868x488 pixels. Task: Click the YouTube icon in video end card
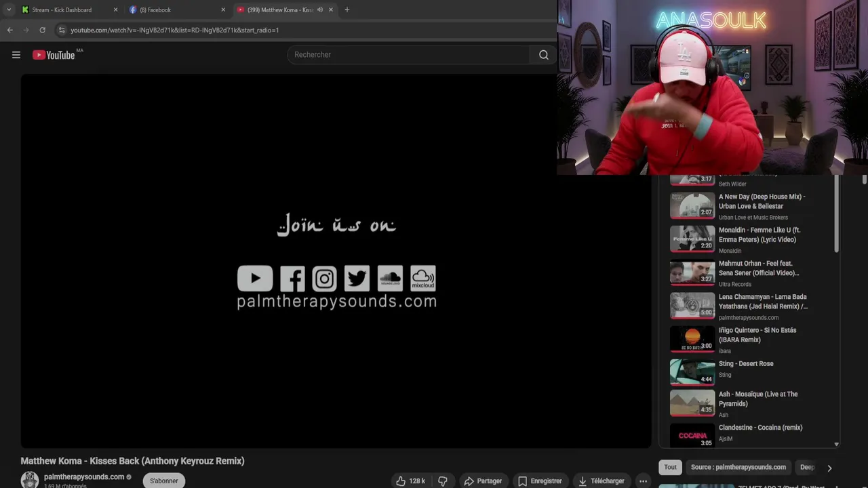tap(255, 278)
